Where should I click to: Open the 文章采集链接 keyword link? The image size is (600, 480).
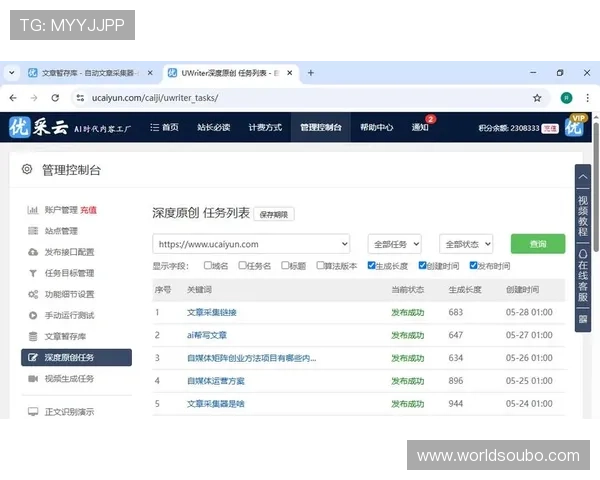[212, 312]
